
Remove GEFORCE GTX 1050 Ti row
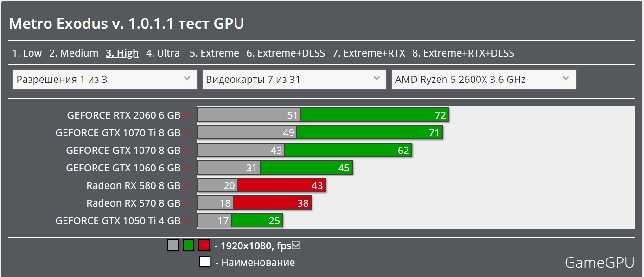186,221
